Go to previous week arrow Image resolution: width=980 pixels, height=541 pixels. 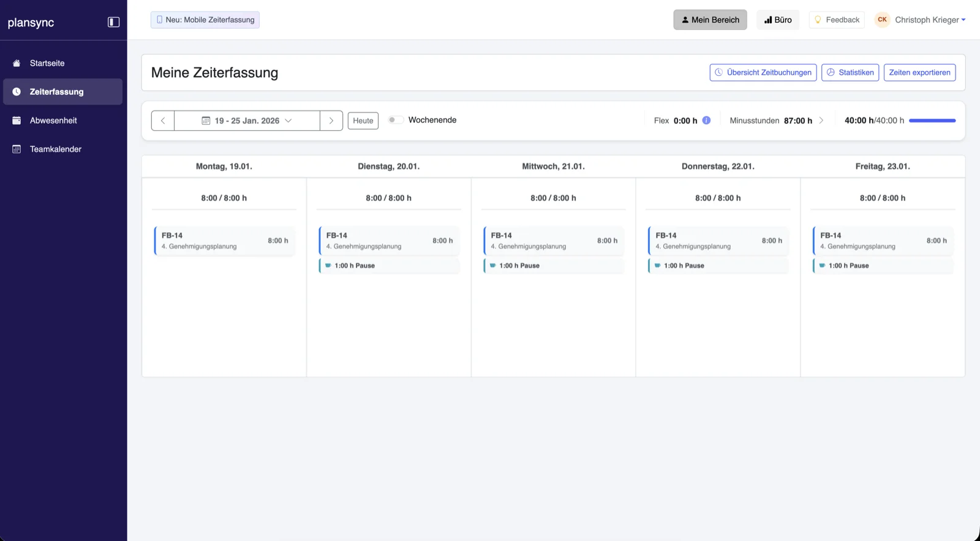(163, 121)
